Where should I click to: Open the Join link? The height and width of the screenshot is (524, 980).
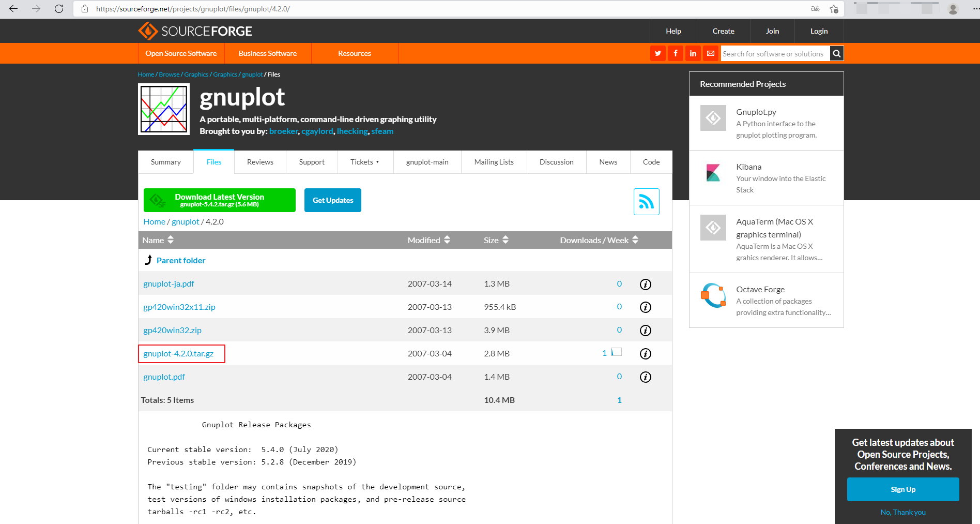click(773, 31)
